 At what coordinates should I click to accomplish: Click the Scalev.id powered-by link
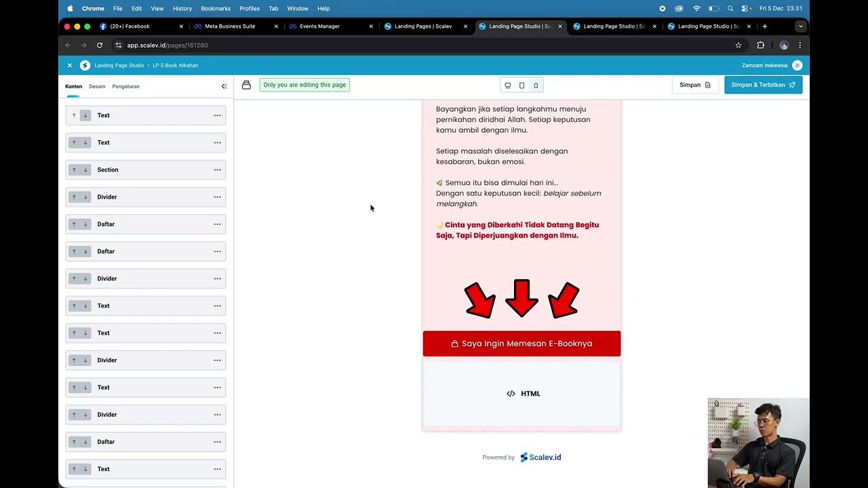540,457
